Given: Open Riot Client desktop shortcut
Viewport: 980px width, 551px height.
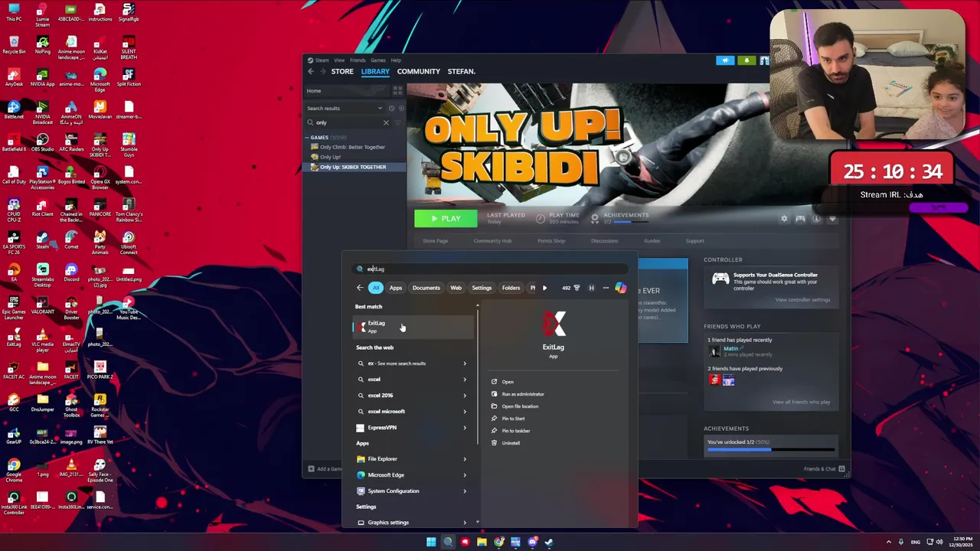Looking at the screenshot, I should 43,208.
